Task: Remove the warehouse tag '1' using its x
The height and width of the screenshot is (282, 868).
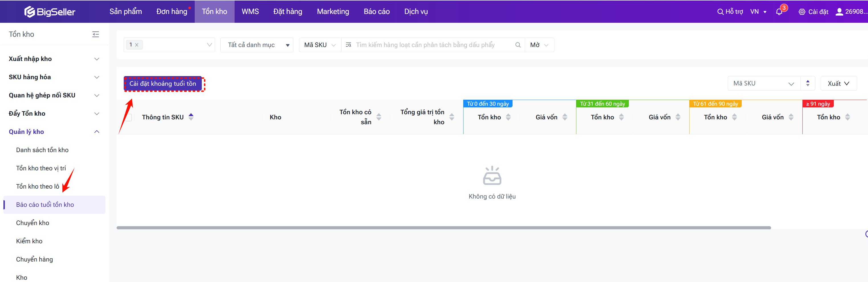Action: pyautogui.click(x=137, y=45)
